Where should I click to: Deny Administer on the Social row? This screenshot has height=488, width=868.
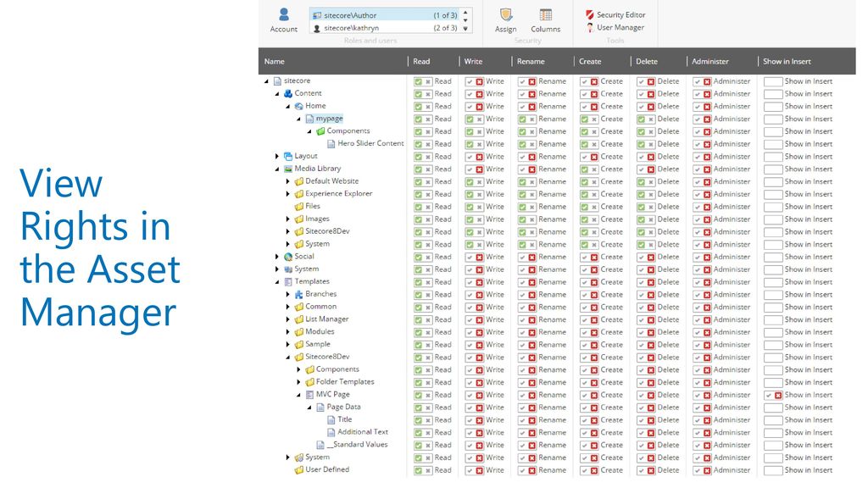click(707, 257)
